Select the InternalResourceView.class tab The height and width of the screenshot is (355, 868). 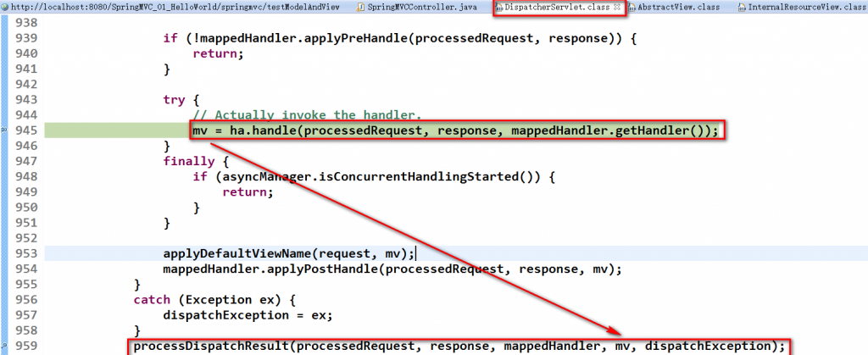click(x=802, y=8)
